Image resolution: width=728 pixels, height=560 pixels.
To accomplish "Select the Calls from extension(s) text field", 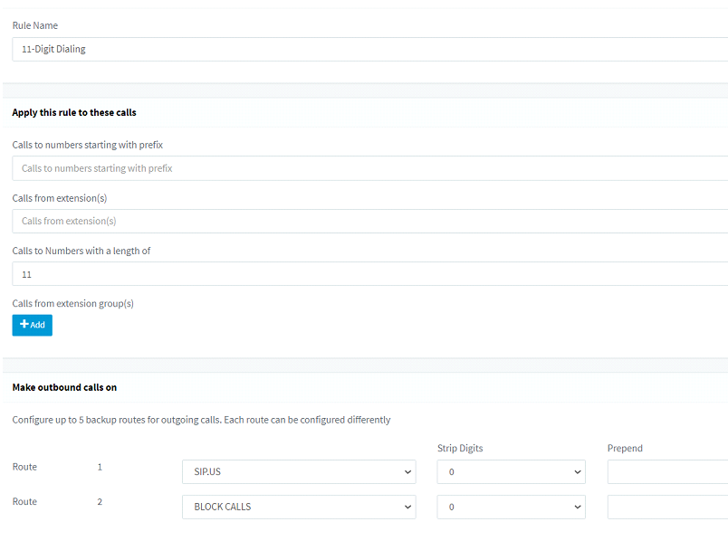I will [370, 222].
